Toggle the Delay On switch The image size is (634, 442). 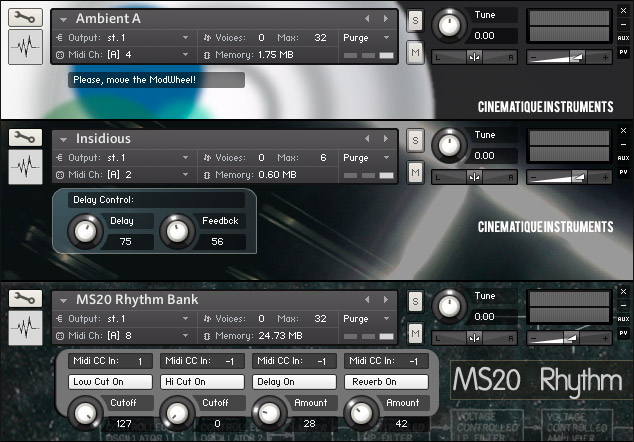click(294, 382)
